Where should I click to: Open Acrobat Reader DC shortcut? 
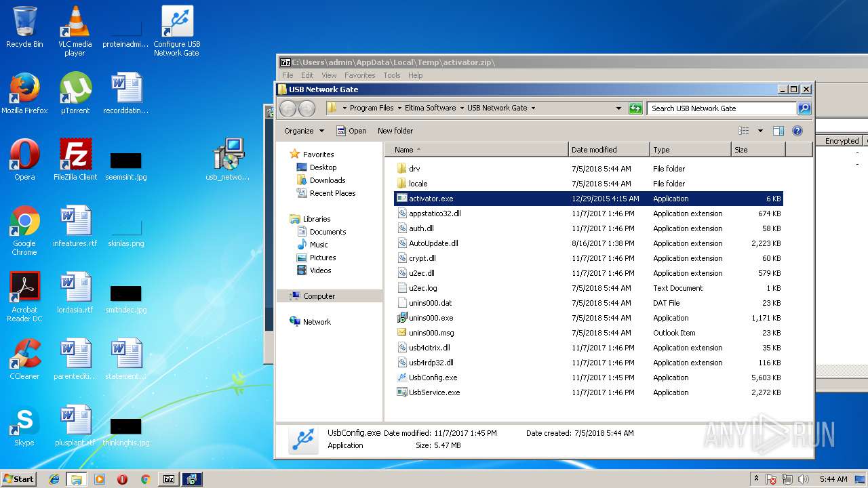click(x=24, y=297)
